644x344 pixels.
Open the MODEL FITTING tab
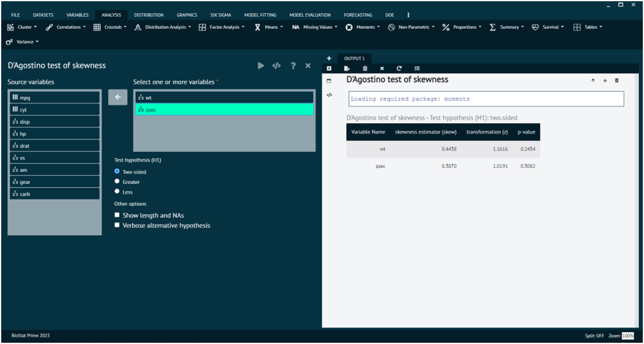tap(261, 15)
